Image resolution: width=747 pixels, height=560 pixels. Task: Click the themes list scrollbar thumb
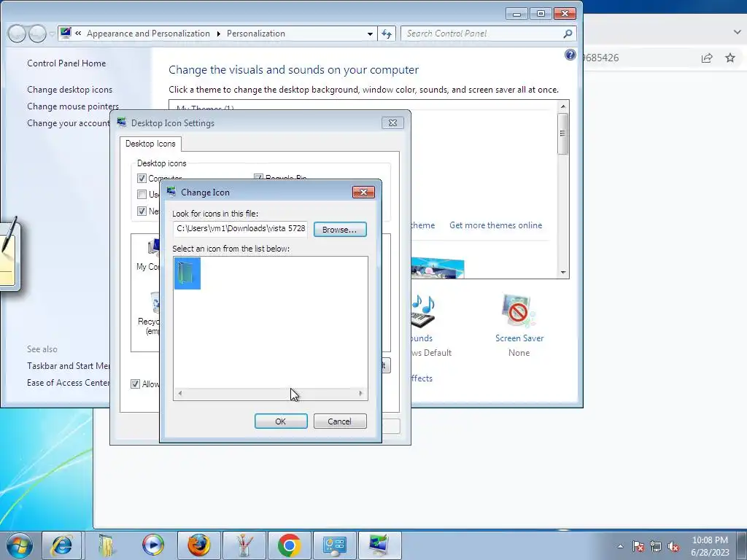[x=562, y=134]
